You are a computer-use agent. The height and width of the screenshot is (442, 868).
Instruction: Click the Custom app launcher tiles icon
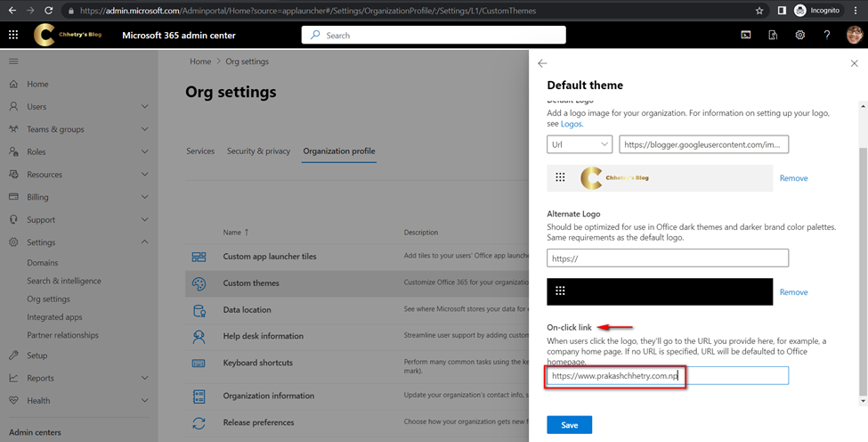tap(199, 257)
